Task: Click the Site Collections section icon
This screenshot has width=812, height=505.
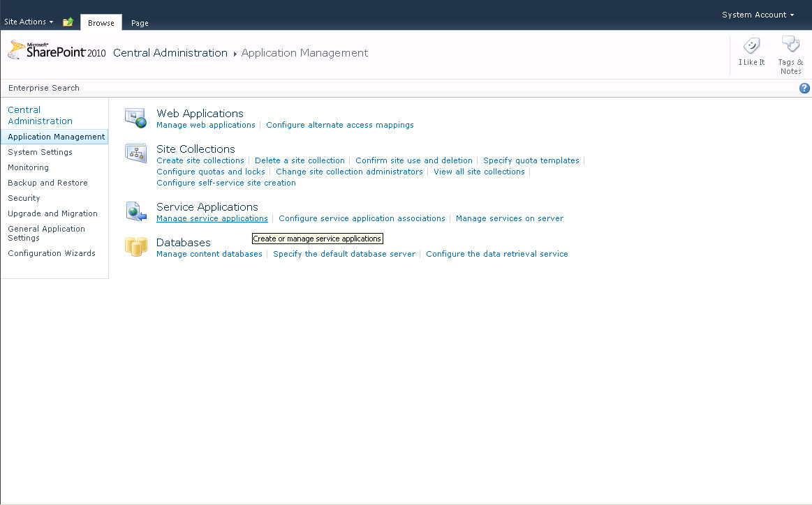Action: click(x=135, y=153)
